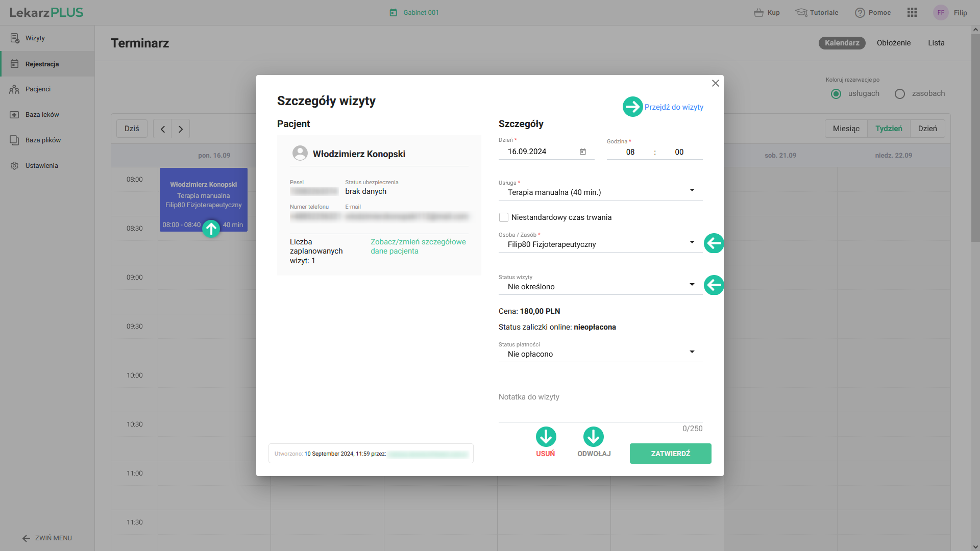This screenshot has width=980, height=551.
Task: Open the apps grid icon
Action: pos(912,13)
